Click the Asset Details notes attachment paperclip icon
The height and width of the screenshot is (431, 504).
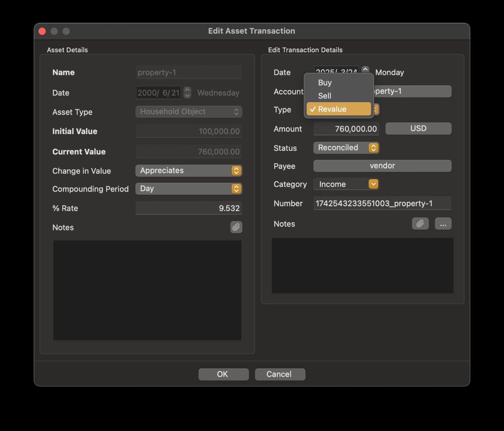[236, 227]
